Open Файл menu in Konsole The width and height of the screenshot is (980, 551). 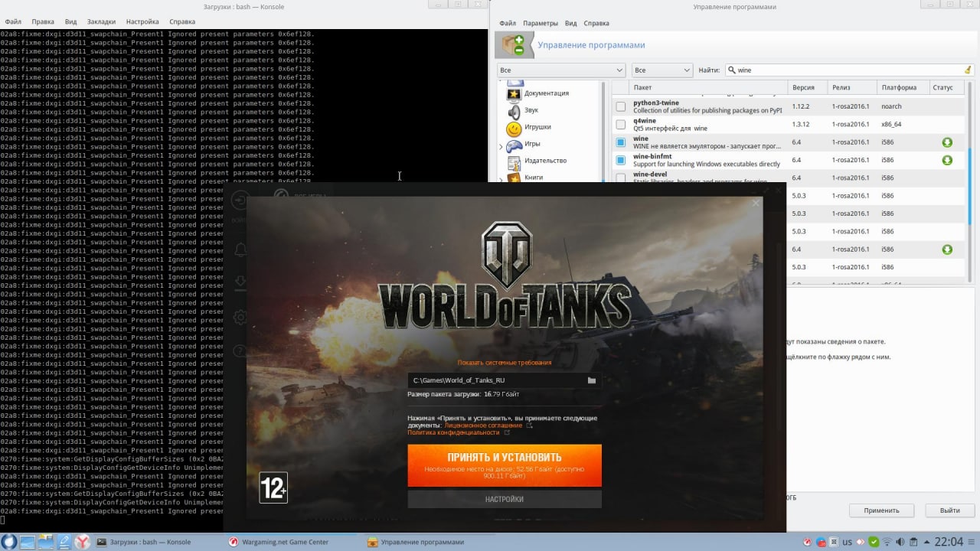coord(12,22)
